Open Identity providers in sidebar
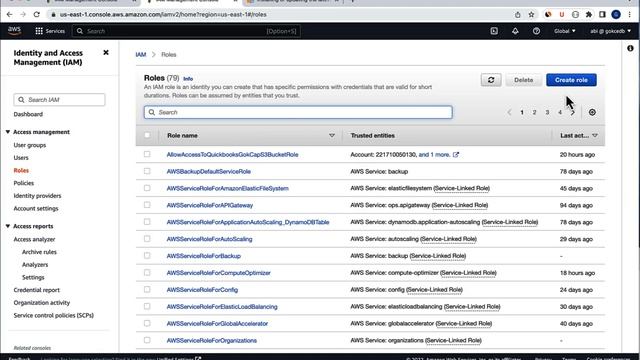This screenshot has height=360, width=640. tap(37, 196)
